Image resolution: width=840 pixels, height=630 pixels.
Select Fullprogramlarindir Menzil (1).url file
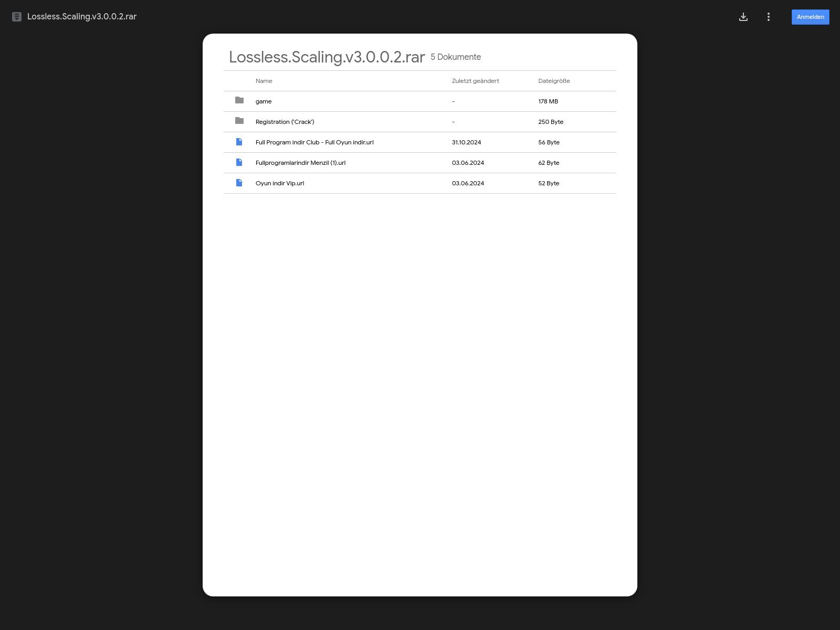click(420, 163)
